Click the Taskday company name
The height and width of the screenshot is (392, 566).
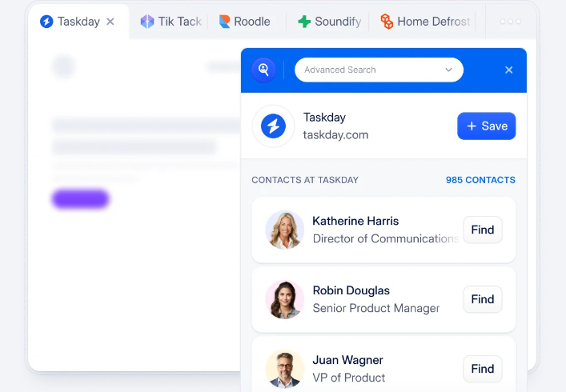tap(324, 118)
